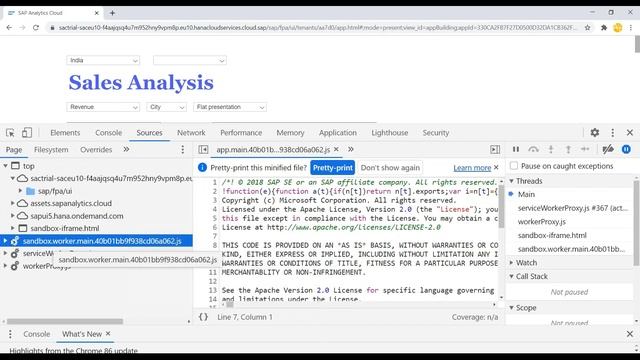The width and height of the screenshot is (640, 360).
Task: Open the Flat presentation dropdown
Action: (230, 107)
